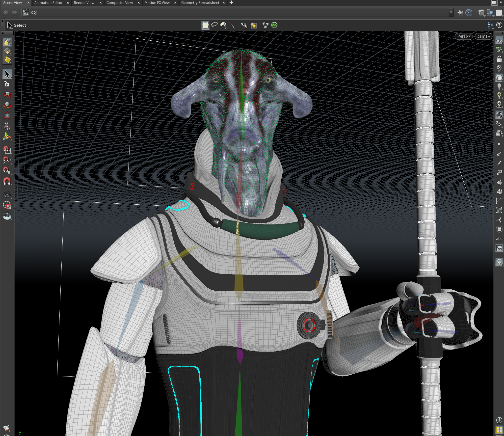
Task: Click the map pin display options icon
Action: 499,262
